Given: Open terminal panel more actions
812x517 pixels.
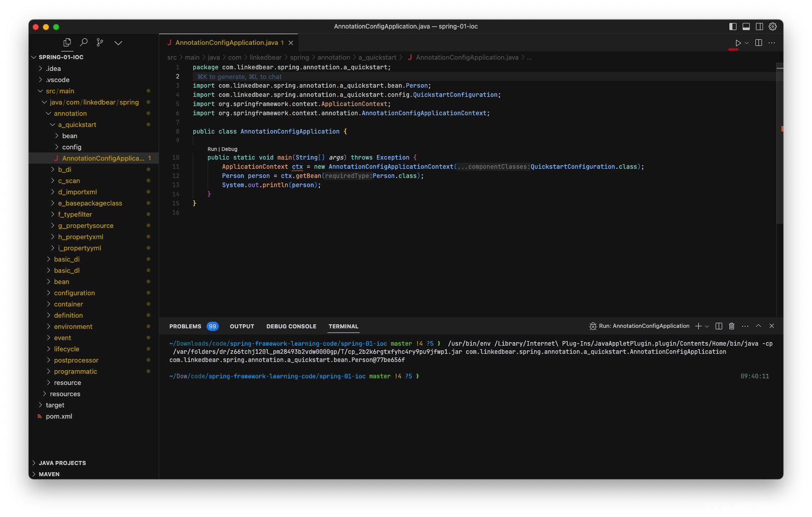Looking at the screenshot, I should pos(745,326).
